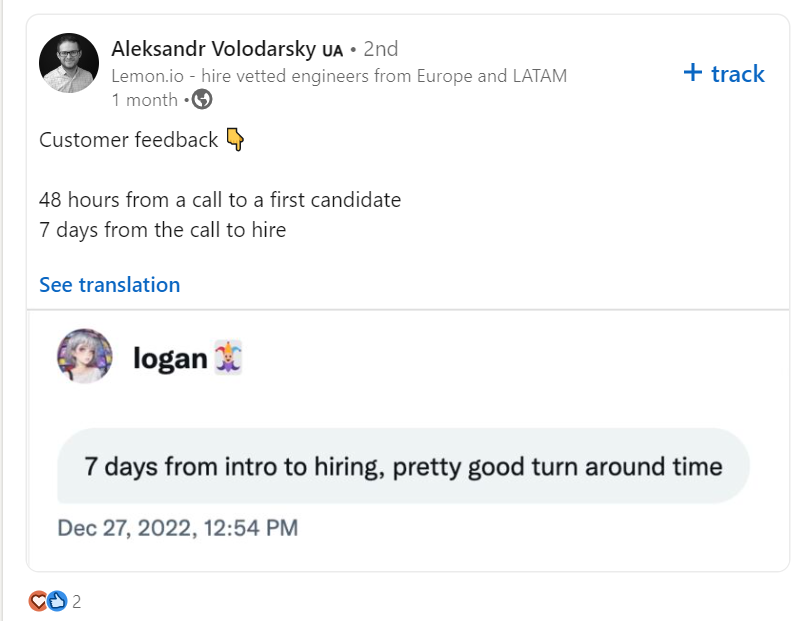804x621 pixels.
Task: Click the Dec 27, 2022 message timestamp
Action: (177, 528)
